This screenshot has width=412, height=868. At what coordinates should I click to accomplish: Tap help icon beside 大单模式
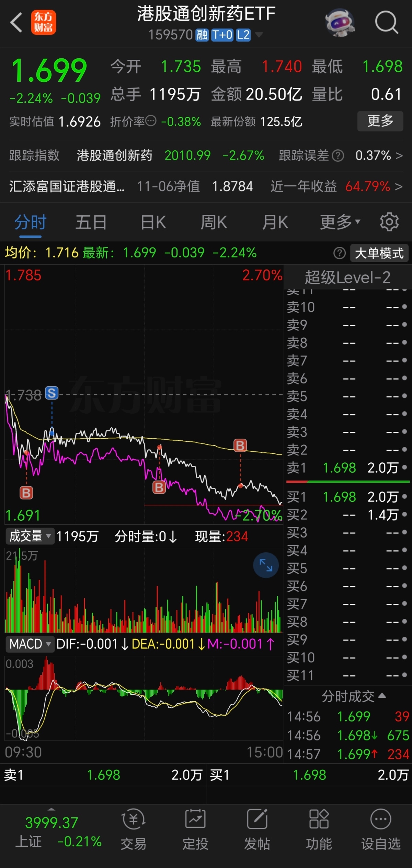[x=340, y=253]
